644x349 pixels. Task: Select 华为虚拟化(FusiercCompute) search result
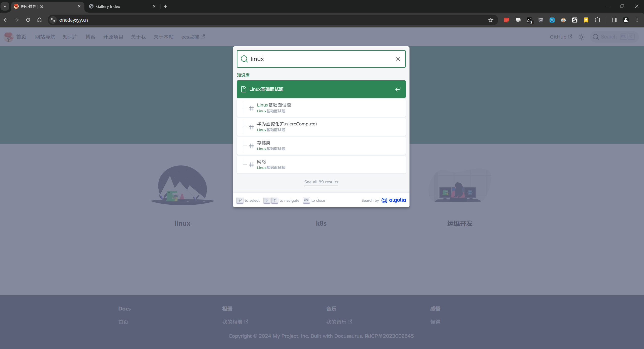(321, 127)
